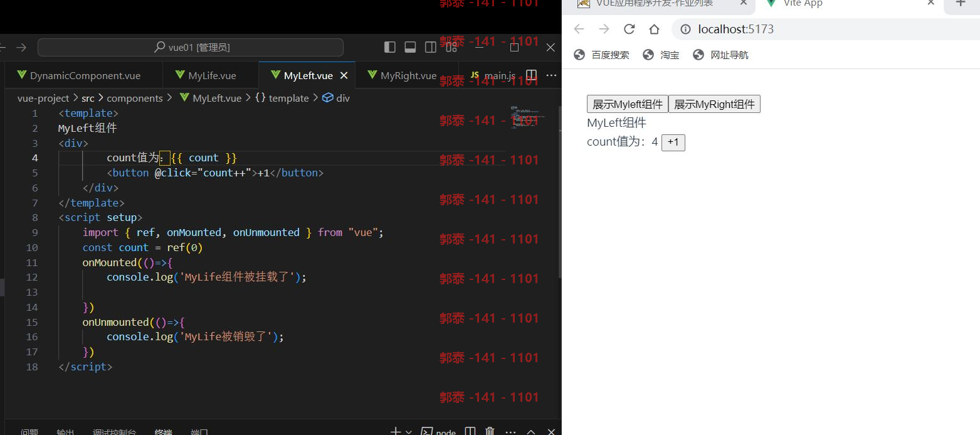980x435 pixels.
Task: Open 百度搜索 bookmark
Action: 602,55
